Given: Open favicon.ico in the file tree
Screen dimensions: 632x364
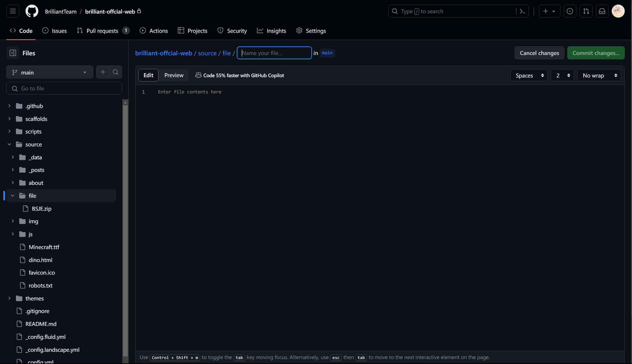Looking at the screenshot, I should [42, 273].
